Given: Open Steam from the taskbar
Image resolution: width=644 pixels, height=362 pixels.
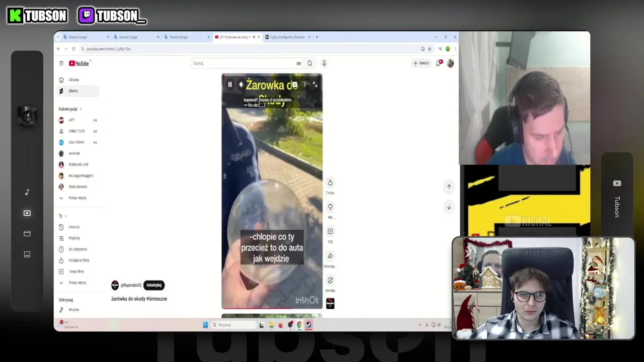Looking at the screenshot, I should click(308, 325).
